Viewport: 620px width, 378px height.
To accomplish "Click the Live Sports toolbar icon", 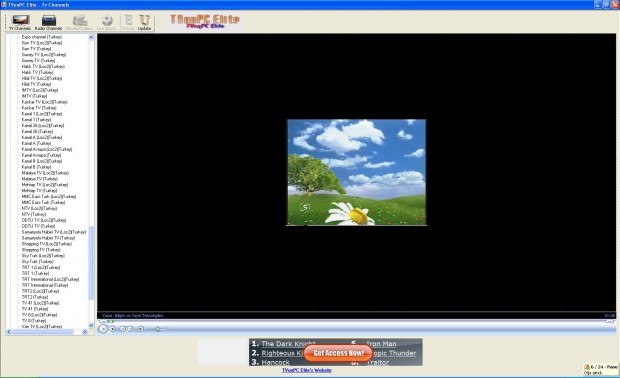I will pyautogui.click(x=106, y=22).
